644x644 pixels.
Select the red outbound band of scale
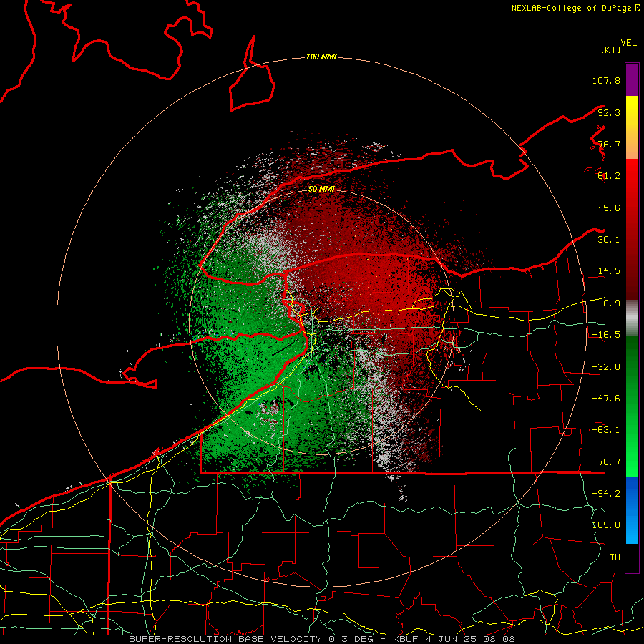tap(632, 229)
